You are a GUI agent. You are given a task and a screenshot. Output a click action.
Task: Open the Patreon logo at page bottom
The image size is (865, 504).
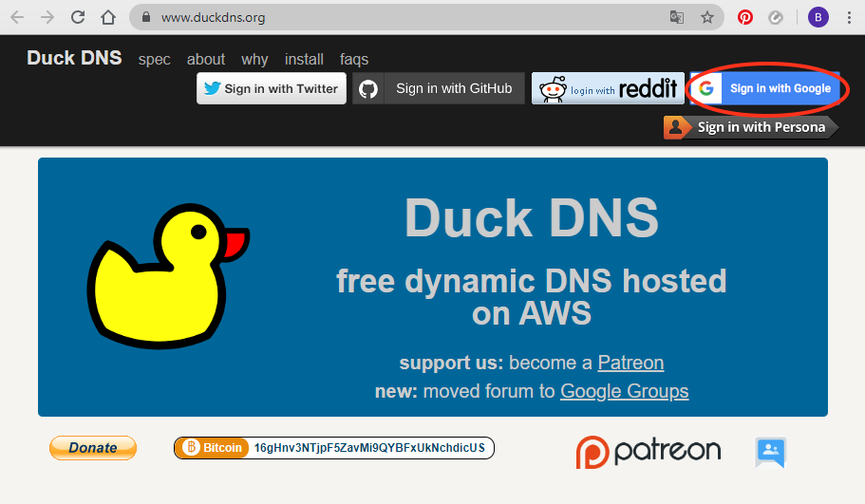tap(649, 452)
